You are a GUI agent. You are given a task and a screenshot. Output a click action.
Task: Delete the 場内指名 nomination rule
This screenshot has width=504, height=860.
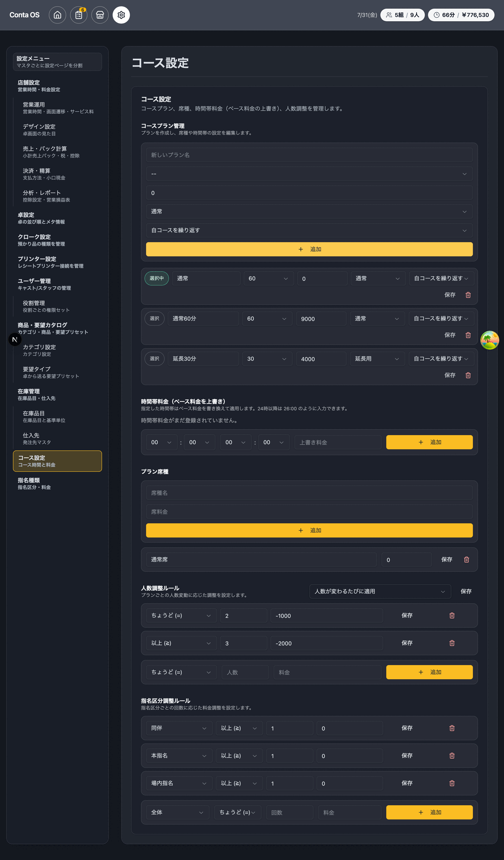point(452,783)
